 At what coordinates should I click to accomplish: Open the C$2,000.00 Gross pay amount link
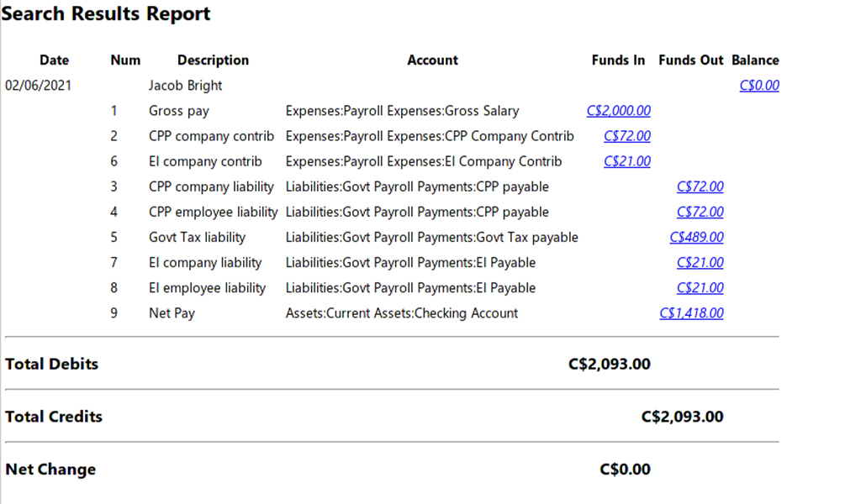point(618,111)
